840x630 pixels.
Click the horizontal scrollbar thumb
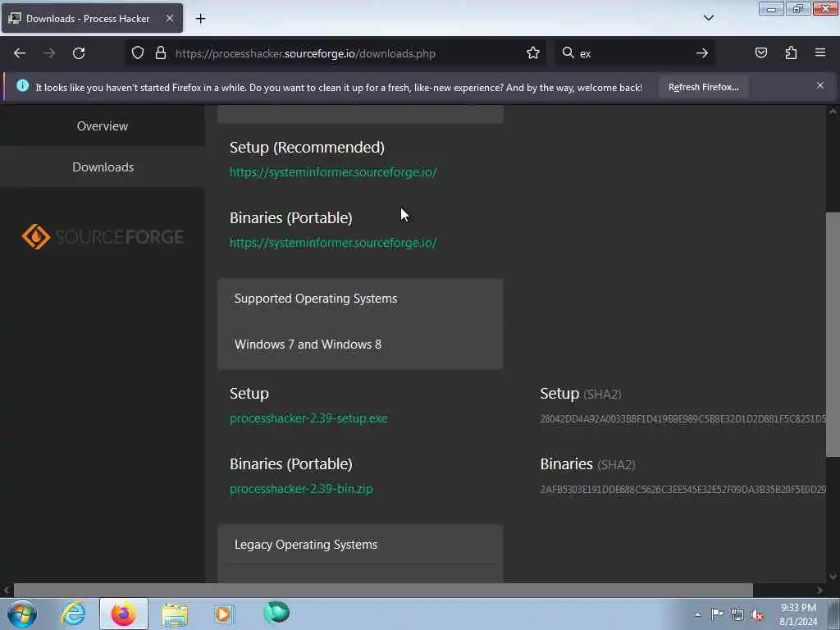pyautogui.click(x=383, y=590)
